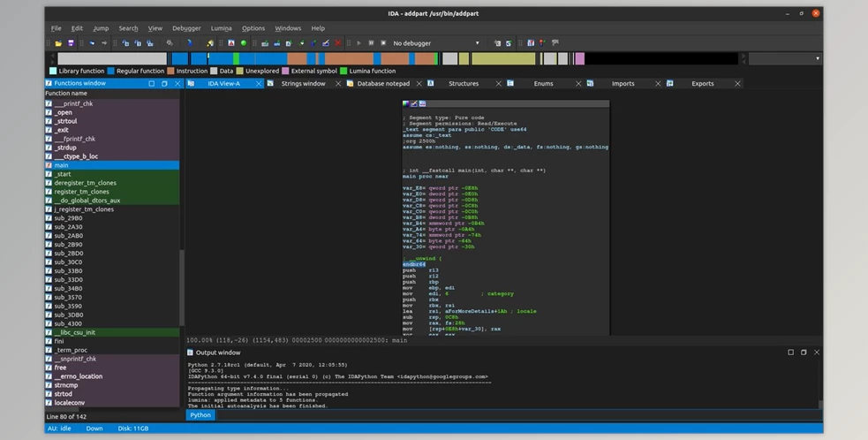Click the jump forward arrow icon
Image resolution: width=868 pixels, height=440 pixels.
pos(104,43)
